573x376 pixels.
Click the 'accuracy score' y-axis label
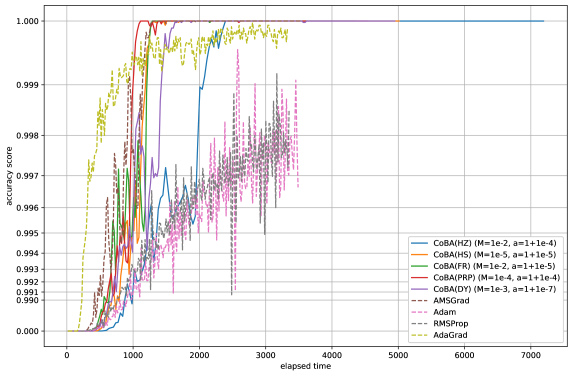point(9,176)
